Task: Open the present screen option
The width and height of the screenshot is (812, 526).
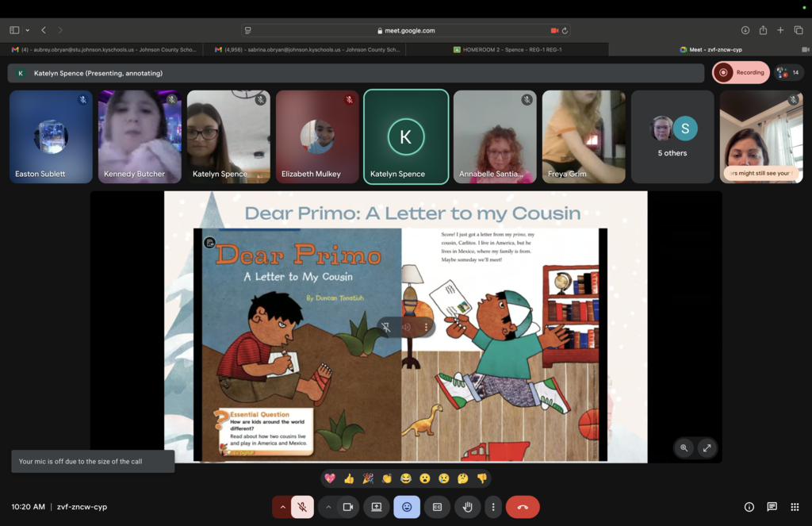Action: 377,507
